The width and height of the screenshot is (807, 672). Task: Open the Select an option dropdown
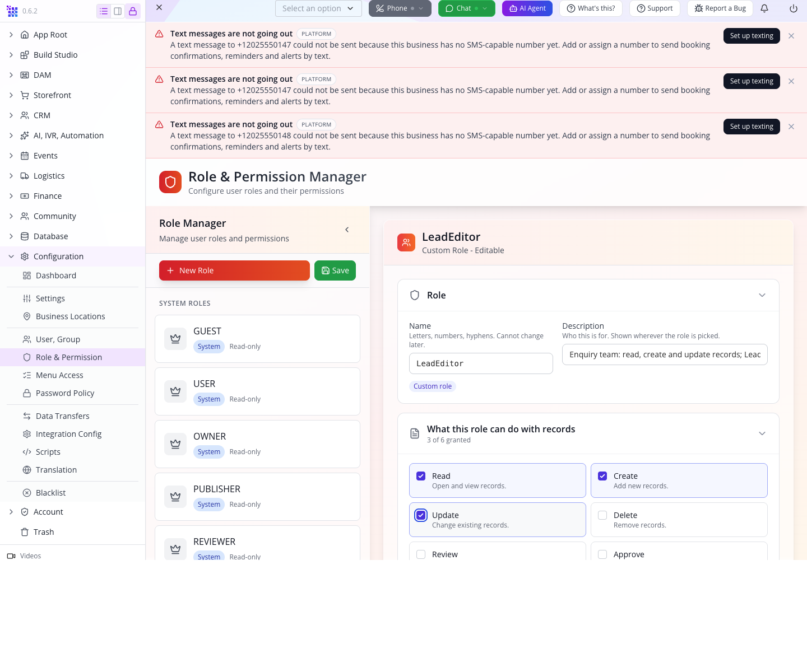point(318,8)
